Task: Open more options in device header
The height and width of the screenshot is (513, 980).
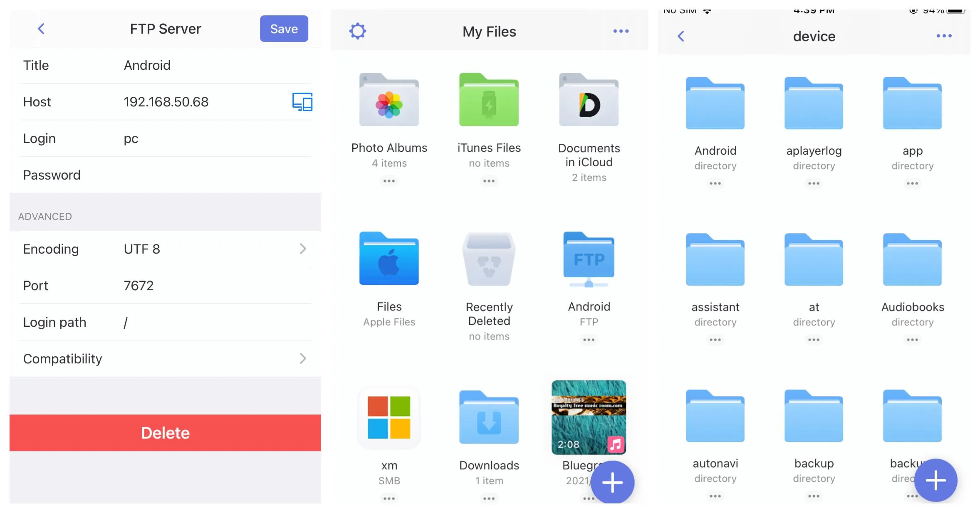Action: click(944, 36)
